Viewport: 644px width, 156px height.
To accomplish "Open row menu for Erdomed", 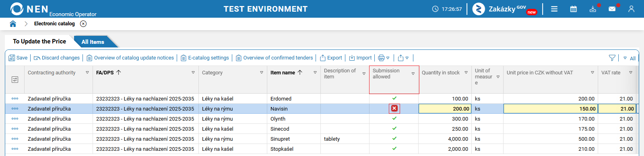I will point(15,99).
